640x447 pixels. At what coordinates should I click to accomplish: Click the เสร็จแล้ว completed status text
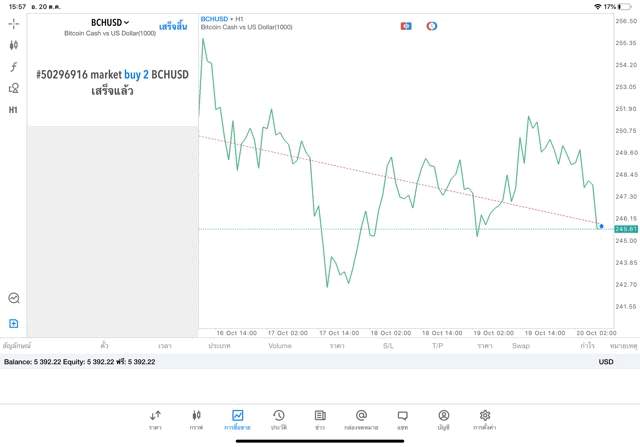coord(112,91)
